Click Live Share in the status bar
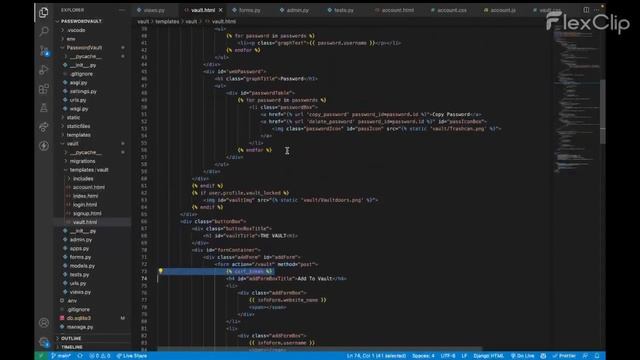This screenshot has width=640, height=360. (131, 356)
